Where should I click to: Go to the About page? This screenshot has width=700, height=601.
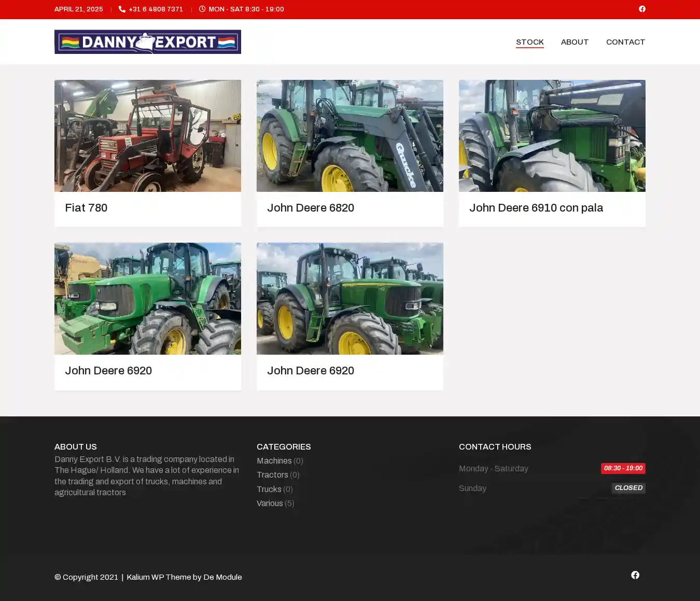(x=575, y=42)
